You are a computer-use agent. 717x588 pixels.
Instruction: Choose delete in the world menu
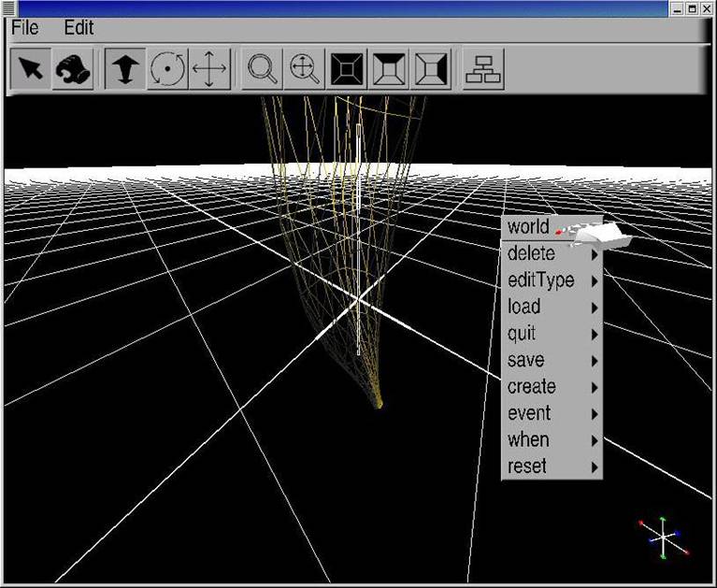click(552, 253)
